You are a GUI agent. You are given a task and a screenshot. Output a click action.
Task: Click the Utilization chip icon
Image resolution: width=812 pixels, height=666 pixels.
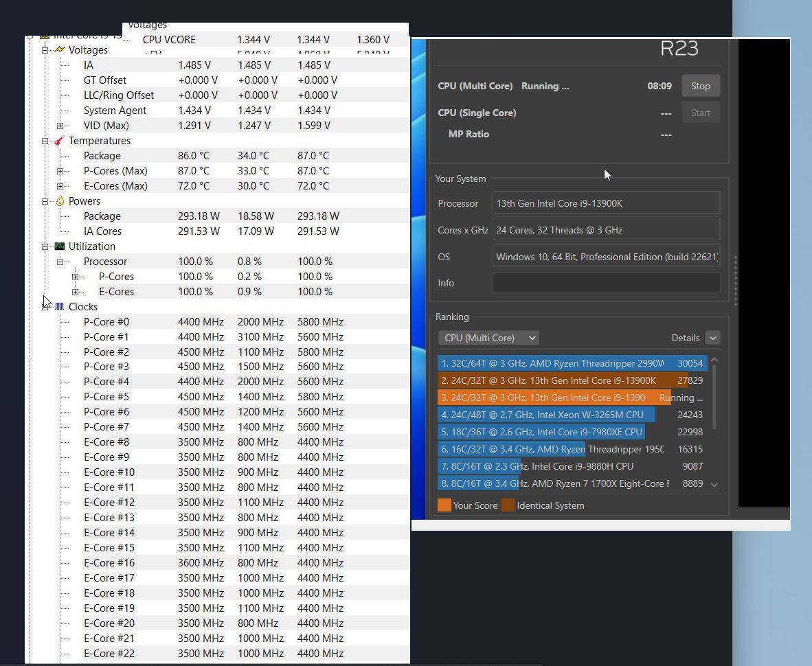(60, 246)
